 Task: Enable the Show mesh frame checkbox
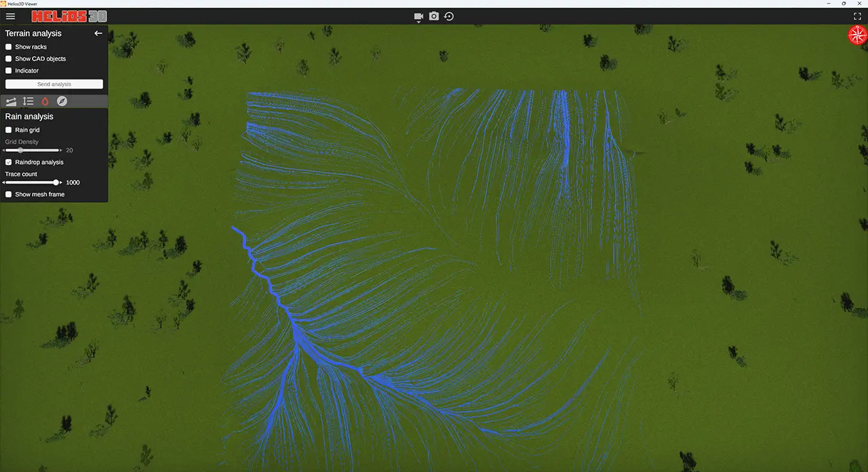click(x=9, y=195)
